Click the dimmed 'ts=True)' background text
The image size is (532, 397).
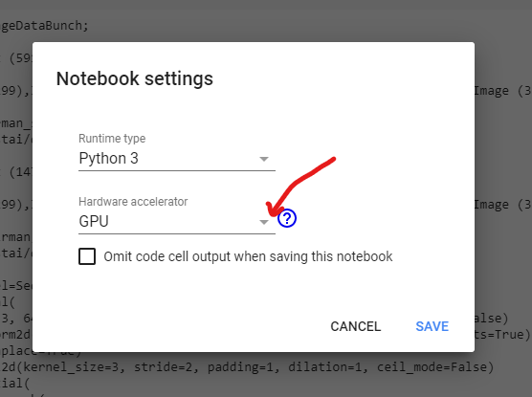[x=502, y=335]
